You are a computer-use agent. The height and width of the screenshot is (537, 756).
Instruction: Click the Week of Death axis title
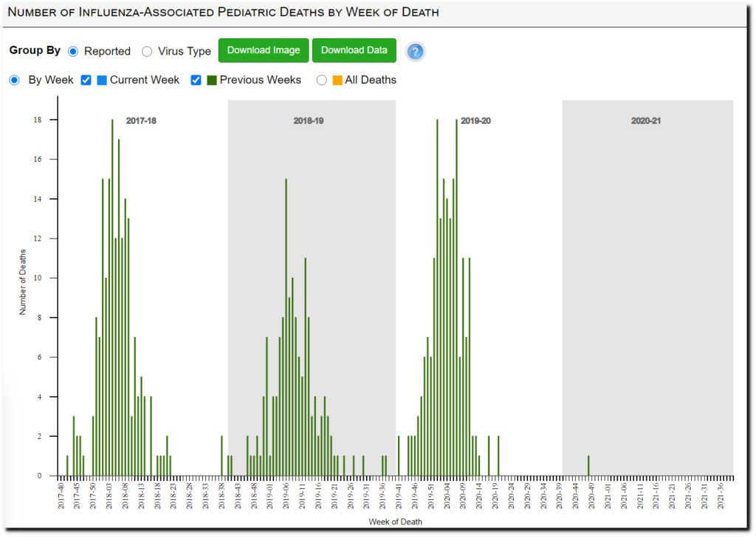(x=395, y=521)
